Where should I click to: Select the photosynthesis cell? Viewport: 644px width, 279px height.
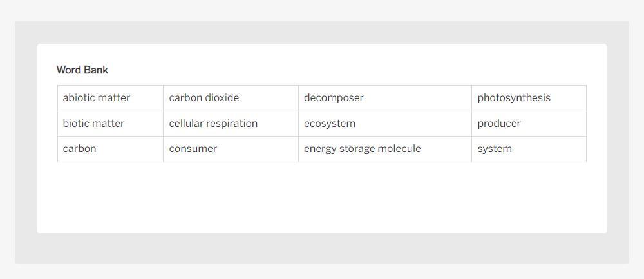coord(514,98)
